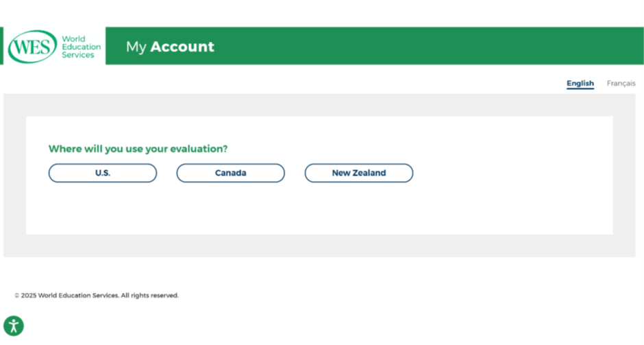644x345 pixels.
Task: Click the word 'Account' in the header
Action: (x=182, y=47)
